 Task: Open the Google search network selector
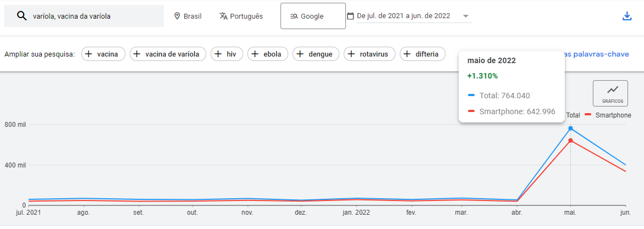point(313,16)
